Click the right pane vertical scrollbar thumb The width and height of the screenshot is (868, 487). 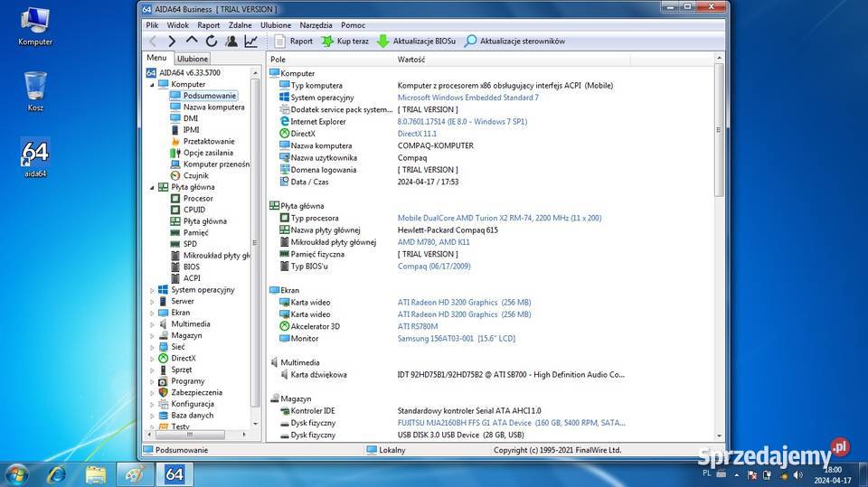(x=719, y=130)
